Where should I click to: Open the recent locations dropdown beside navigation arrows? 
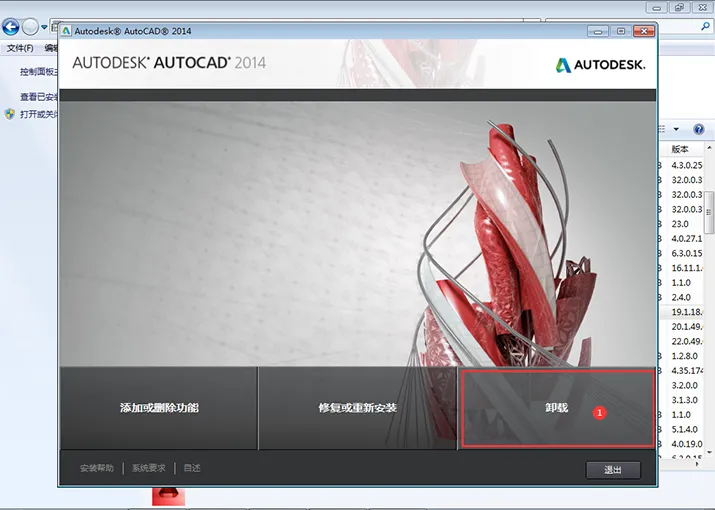point(44,27)
